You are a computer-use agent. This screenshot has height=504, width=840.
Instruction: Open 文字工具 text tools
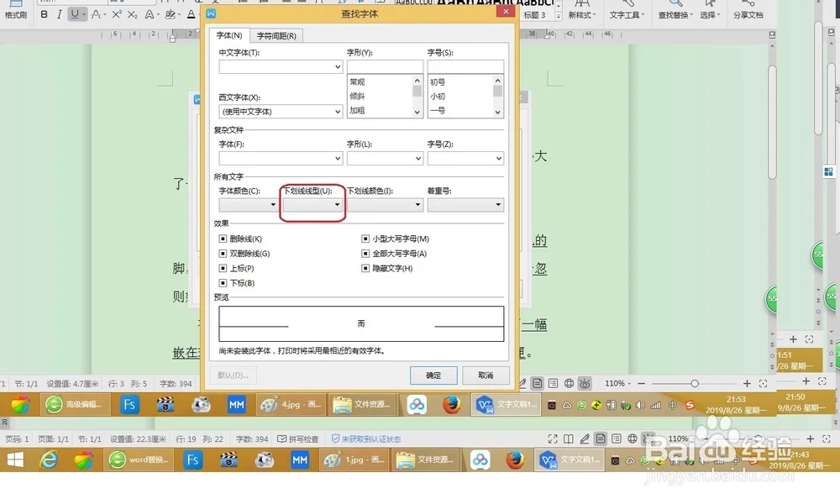pyautogui.click(x=627, y=11)
